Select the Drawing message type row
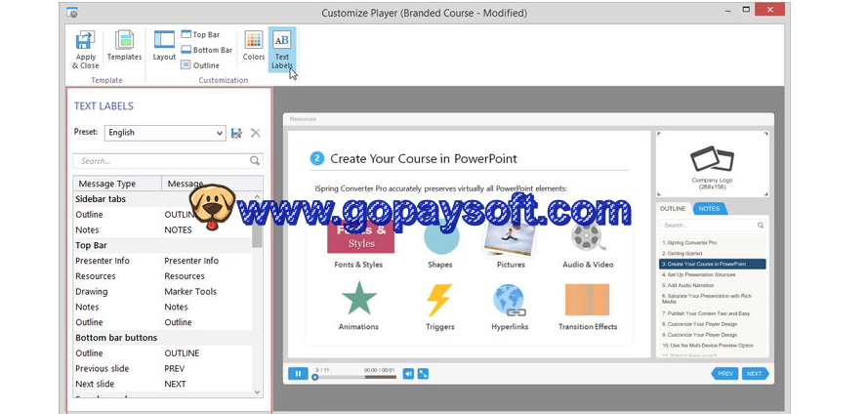The image size is (868, 414). (163, 292)
